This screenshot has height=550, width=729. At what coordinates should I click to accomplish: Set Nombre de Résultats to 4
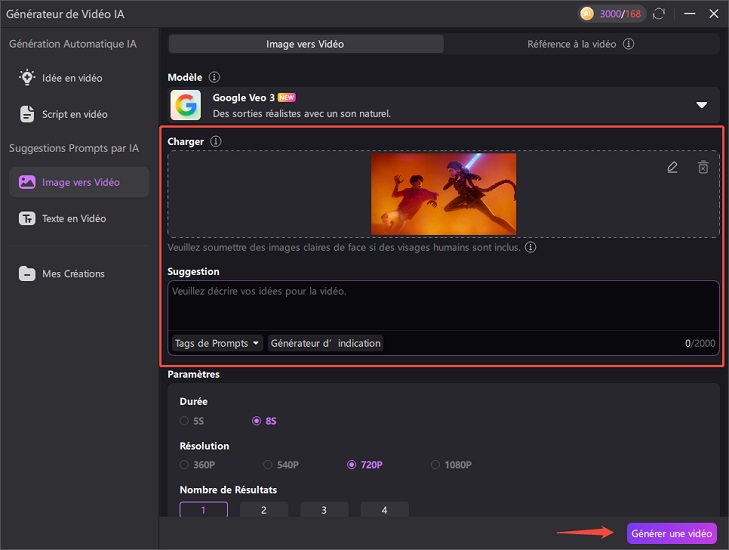coord(384,510)
